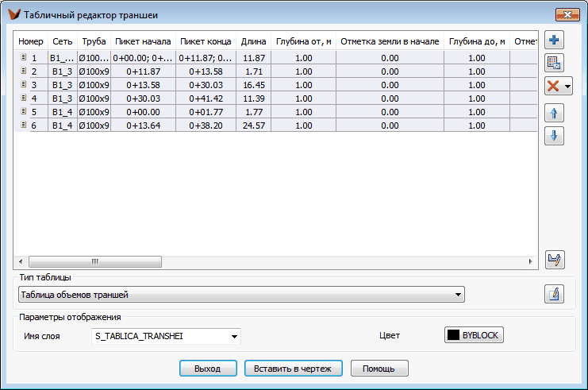Click the plus icon to add a row
The width and height of the screenshot is (588, 390).
(x=555, y=40)
